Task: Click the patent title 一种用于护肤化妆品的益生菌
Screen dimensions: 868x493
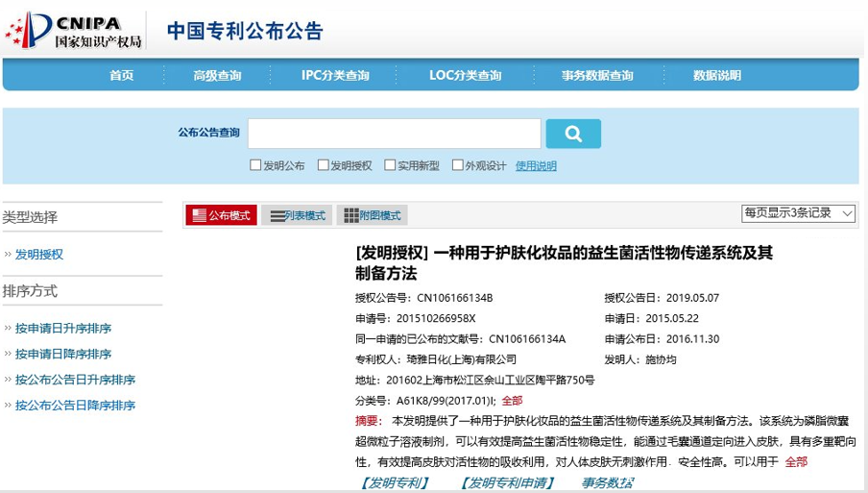Action: (x=564, y=262)
